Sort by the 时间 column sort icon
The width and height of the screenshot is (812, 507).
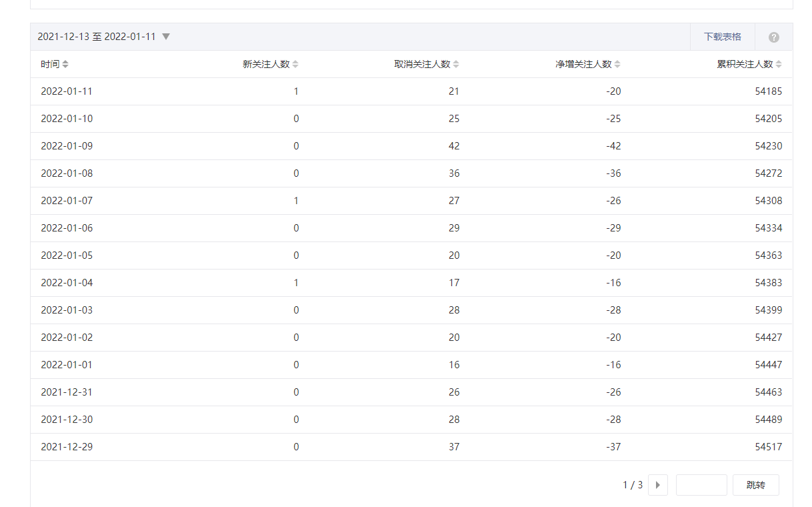coord(65,65)
